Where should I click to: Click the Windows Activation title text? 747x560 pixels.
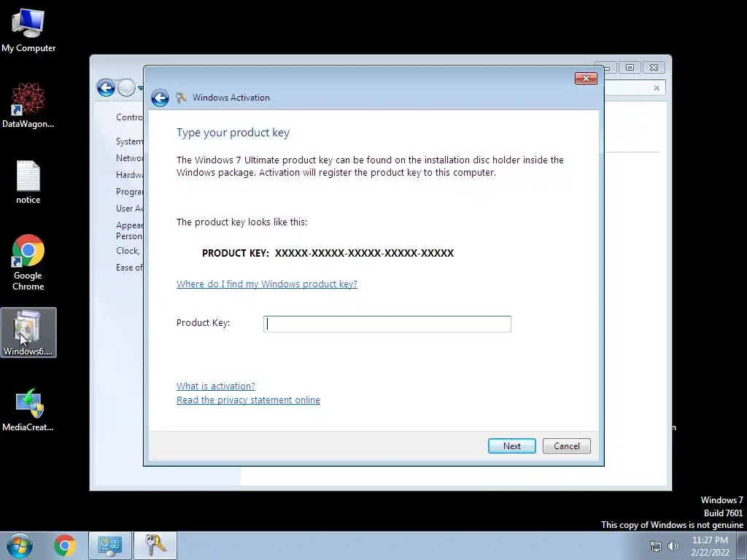(231, 98)
